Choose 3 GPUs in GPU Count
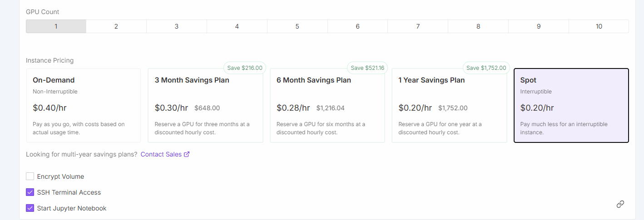The height and width of the screenshot is (220, 644). coord(177,26)
